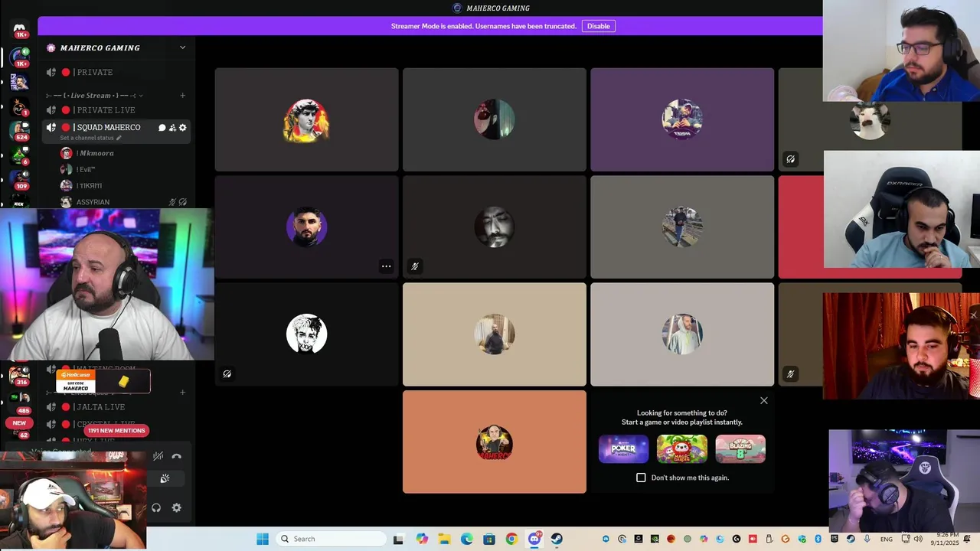This screenshot has height=551, width=980.
Task: Select the grayscale face avatar tile
Action: 495,227
